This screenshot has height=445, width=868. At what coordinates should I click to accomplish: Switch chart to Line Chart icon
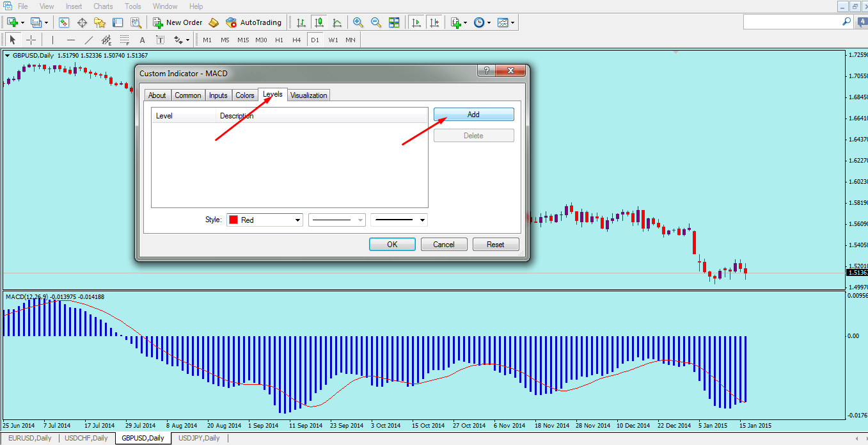(x=337, y=22)
